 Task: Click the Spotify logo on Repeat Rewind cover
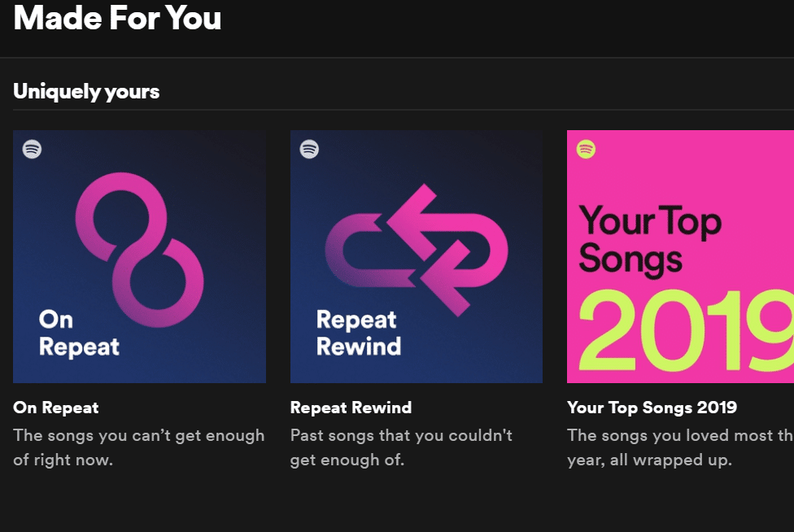tap(309, 149)
